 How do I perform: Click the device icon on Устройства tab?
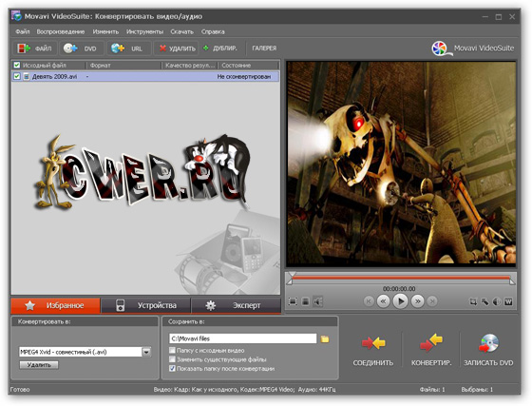tap(120, 305)
